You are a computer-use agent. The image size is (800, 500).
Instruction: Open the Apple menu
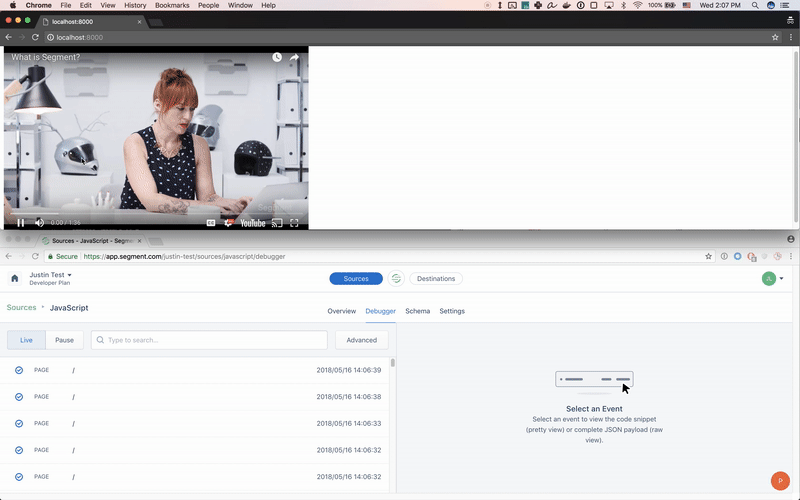[x=13, y=5]
